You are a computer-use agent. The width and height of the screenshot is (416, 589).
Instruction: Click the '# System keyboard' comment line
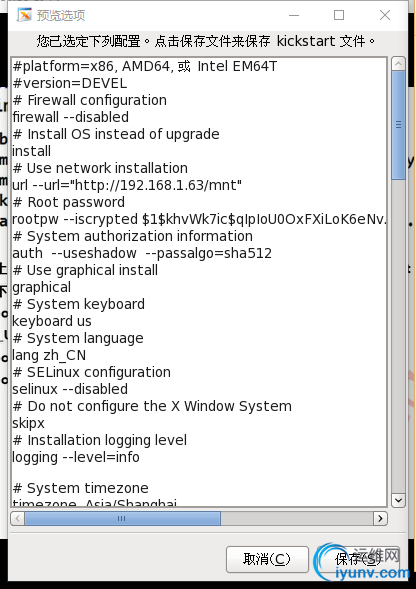point(79,304)
